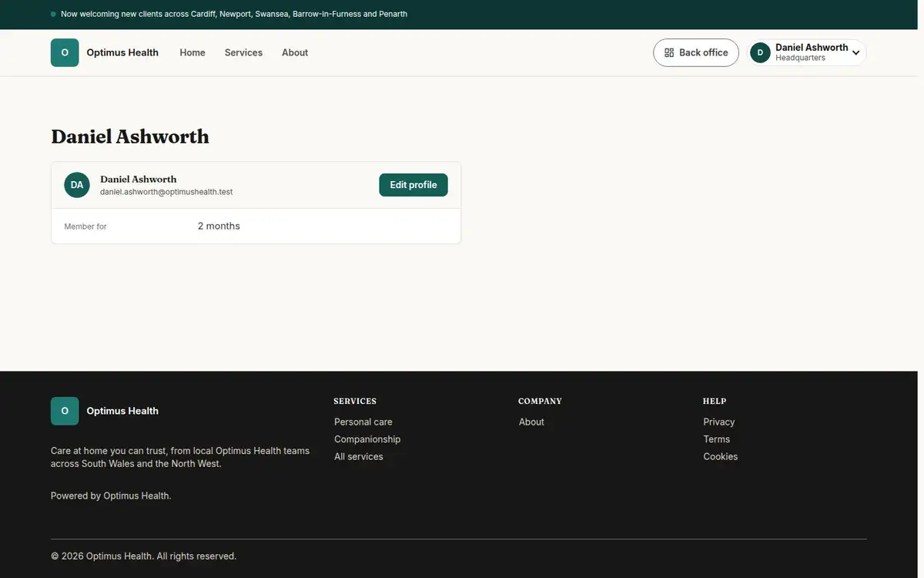Click the Edit profile button
The height and width of the screenshot is (578, 924).
[x=413, y=185]
